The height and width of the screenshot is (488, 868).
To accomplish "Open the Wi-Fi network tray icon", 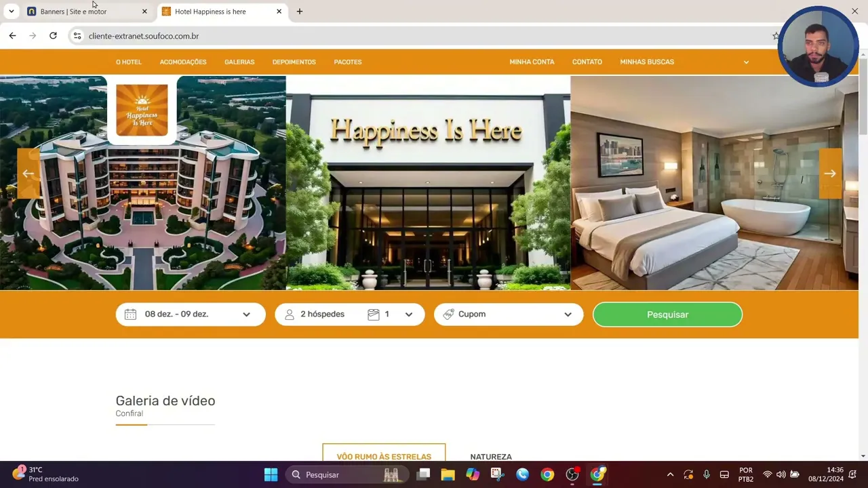I will point(768,474).
